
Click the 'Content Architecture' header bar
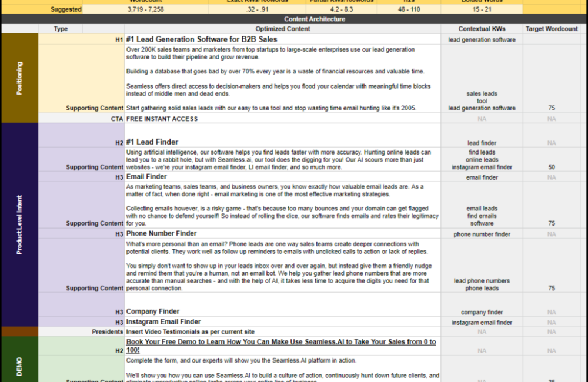[x=314, y=19]
